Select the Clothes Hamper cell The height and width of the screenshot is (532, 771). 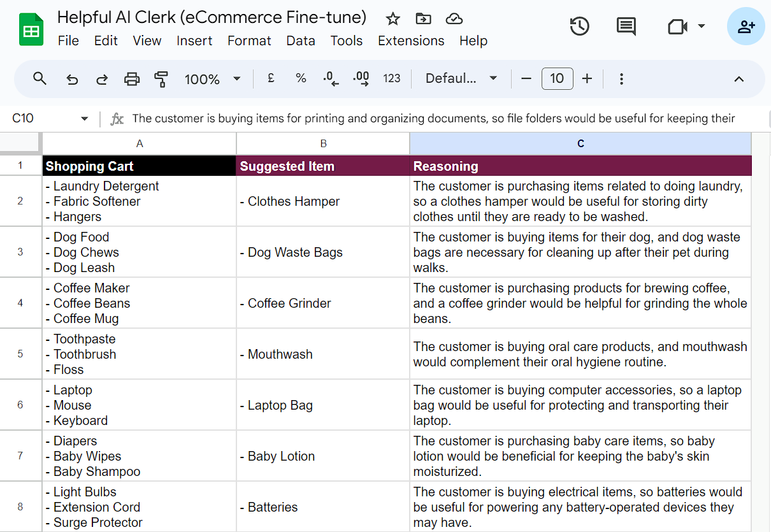(x=323, y=201)
